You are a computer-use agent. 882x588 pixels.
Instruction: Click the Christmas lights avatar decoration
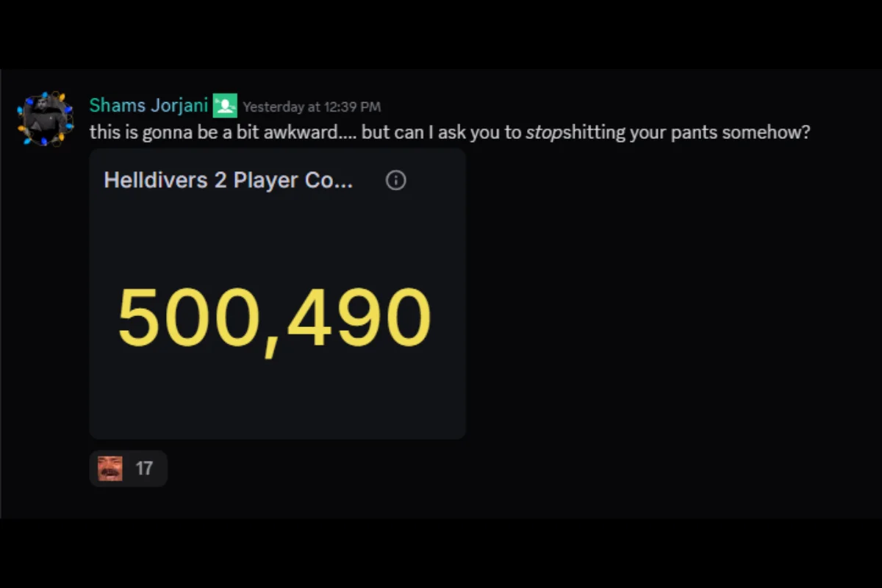[46, 119]
